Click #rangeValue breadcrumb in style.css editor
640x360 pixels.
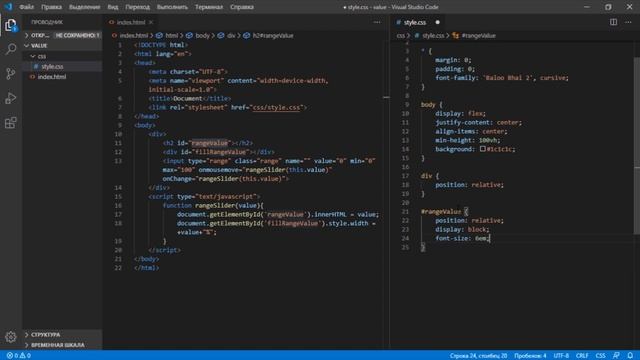[474, 36]
